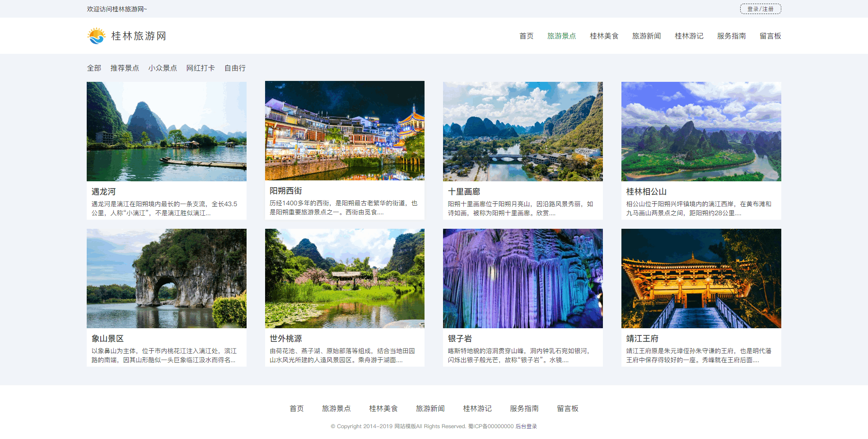Open the 登录/注册 login button
This screenshot has width=868, height=439.
(761, 9)
